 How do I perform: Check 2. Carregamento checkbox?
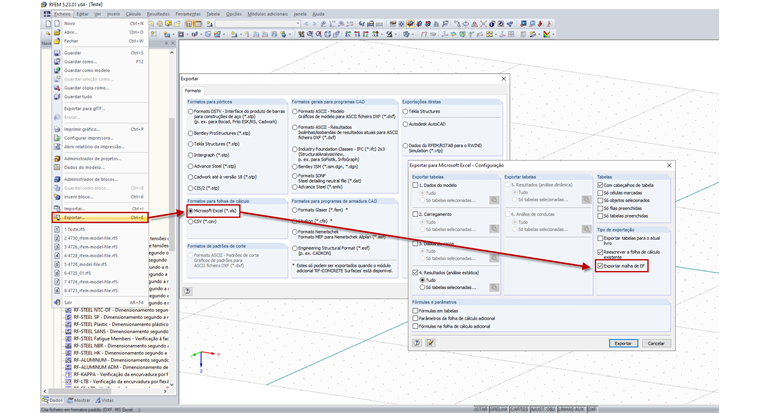click(415, 214)
